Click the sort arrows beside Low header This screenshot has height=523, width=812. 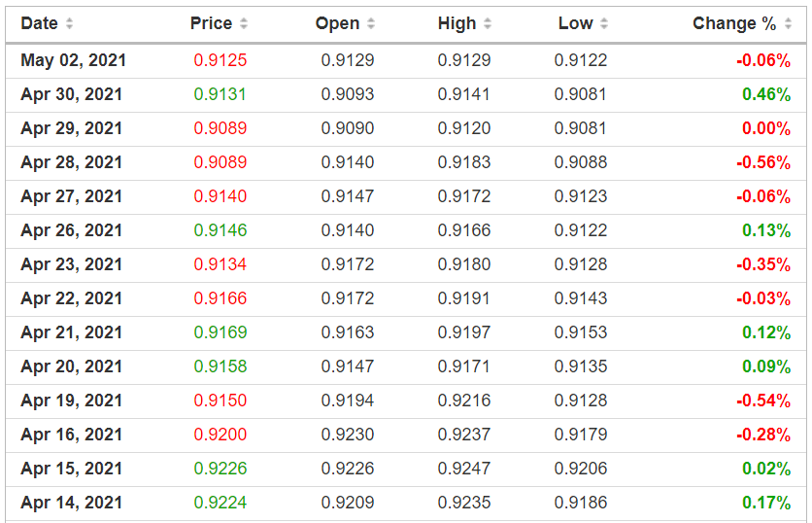tap(604, 23)
